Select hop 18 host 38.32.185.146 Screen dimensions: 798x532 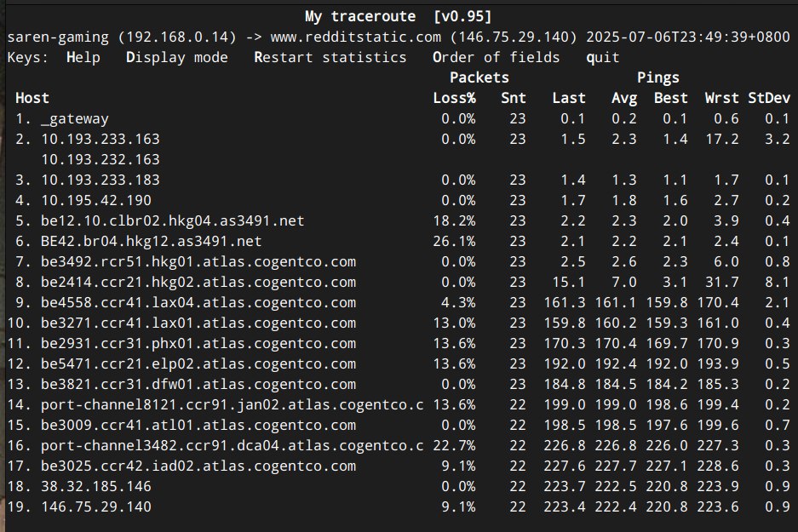point(95,487)
